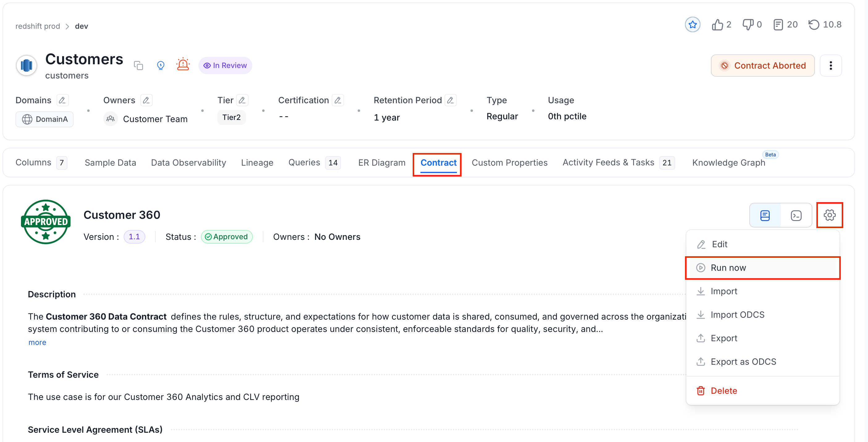This screenshot has width=868, height=442.
Task: Select Delete from the contract menu
Action: tap(763, 391)
